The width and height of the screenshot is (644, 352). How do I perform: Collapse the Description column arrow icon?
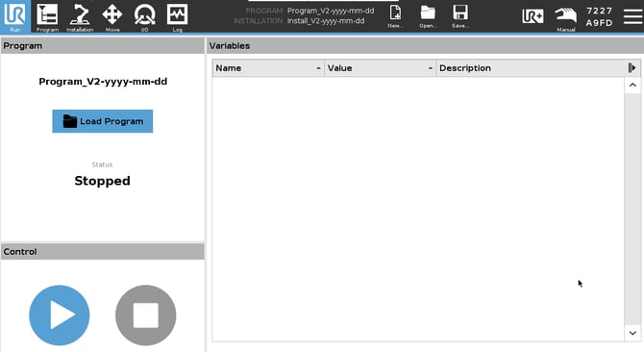pyautogui.click(x=632, y=68)
